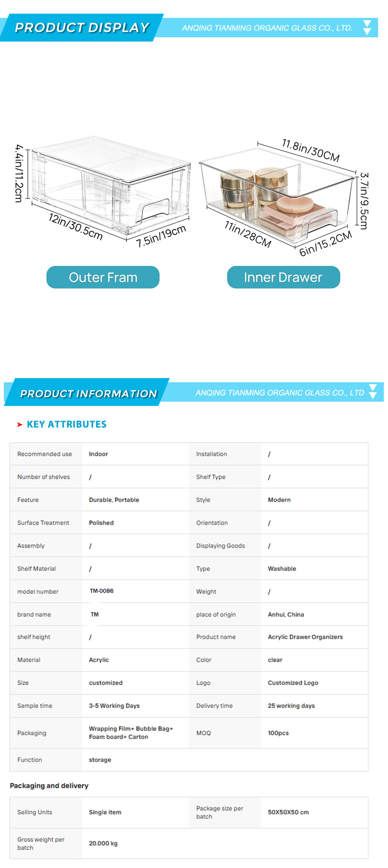
Task: Click the Acrylic Drawer Organizers product name
Action: pyautogui.click(x=305, y=637)
